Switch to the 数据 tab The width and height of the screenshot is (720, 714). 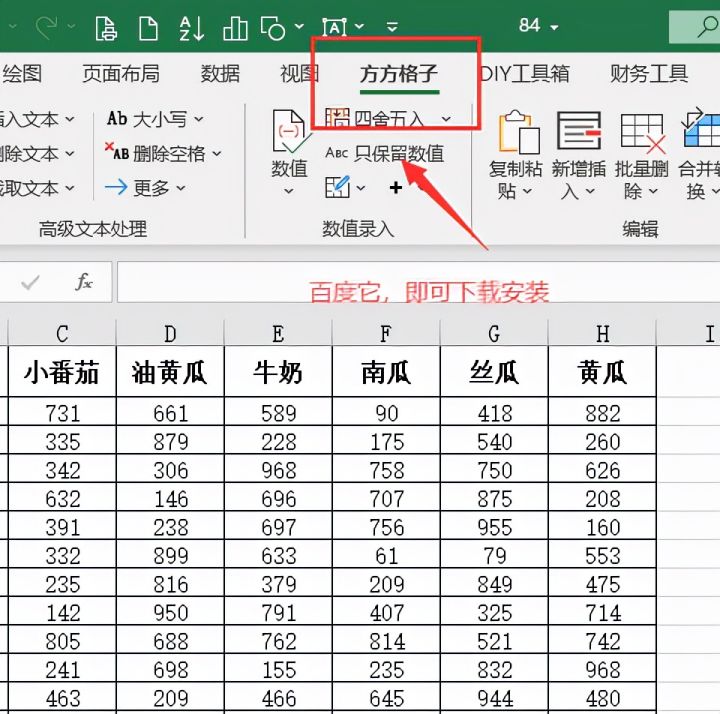(x=220, y=73)
